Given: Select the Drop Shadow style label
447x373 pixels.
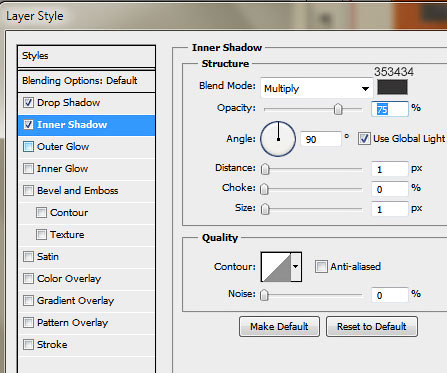Looking at the screenshot, I should click(69, 102).
